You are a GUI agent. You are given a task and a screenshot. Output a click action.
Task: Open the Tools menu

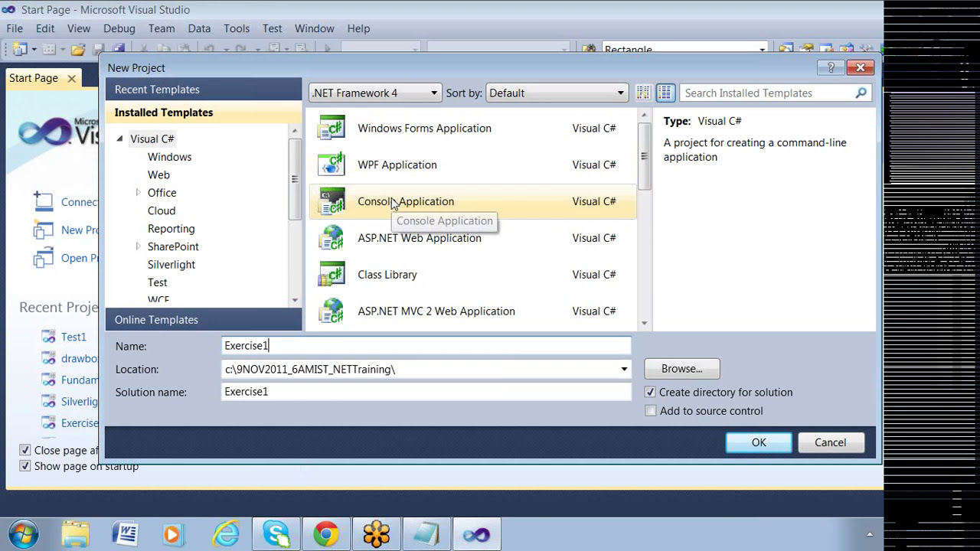tap(237, 28)
